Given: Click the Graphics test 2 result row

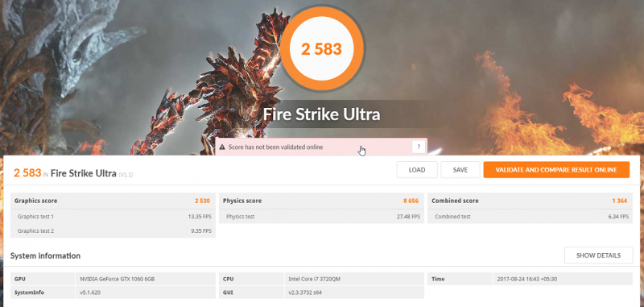Looking at the screenshot, I should point(113,231).
